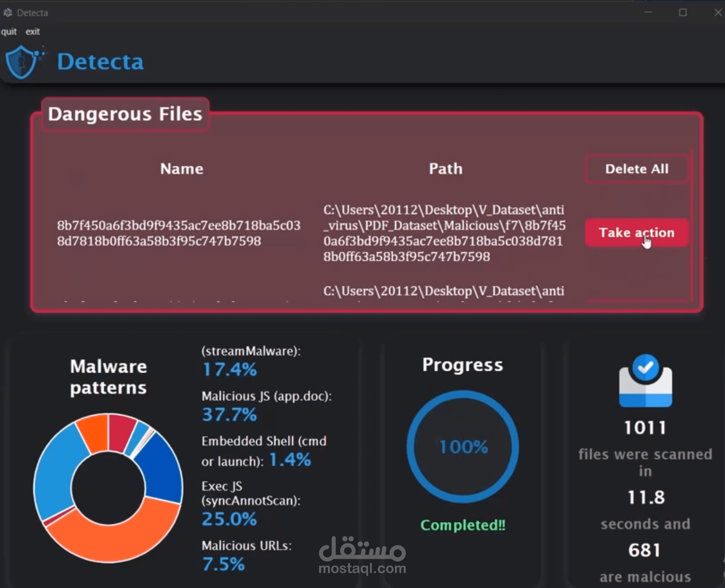Select the Path column header

tap(445, 169)
